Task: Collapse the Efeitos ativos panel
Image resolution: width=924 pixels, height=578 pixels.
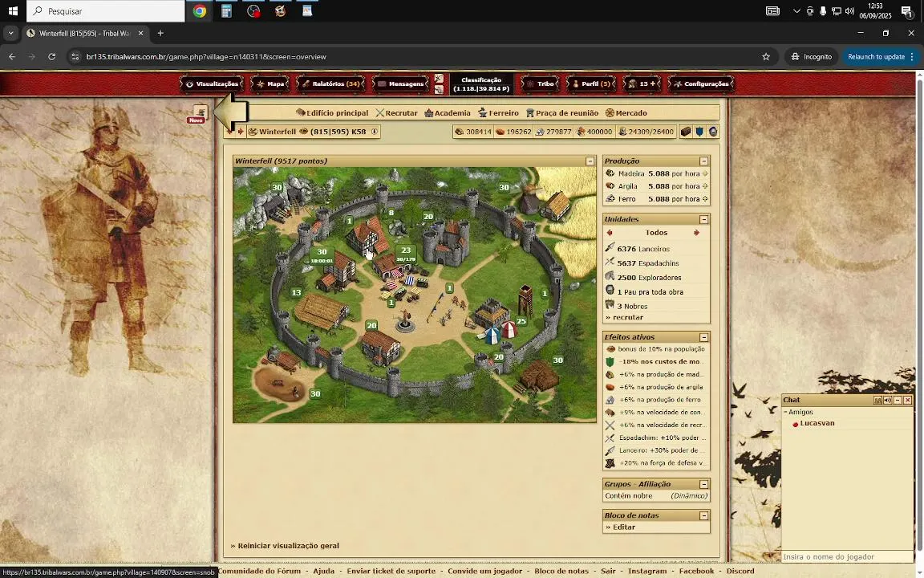Action: [703, 337]
